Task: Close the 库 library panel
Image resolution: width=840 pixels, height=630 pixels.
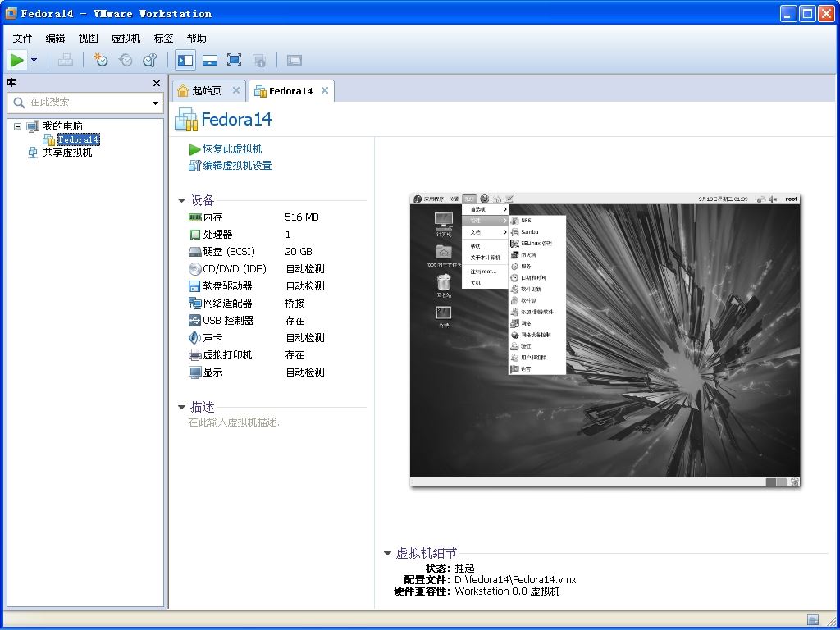Action: point(157,83)
